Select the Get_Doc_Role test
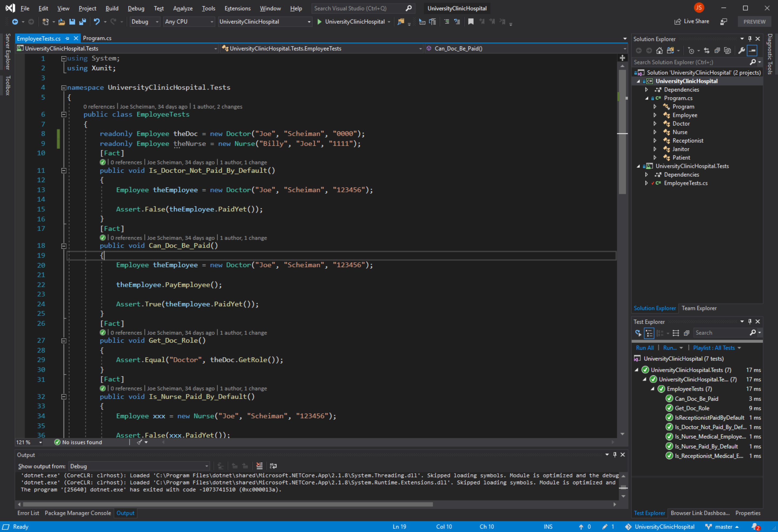Viewport: 778px width, 532px height. coord(692,408)
